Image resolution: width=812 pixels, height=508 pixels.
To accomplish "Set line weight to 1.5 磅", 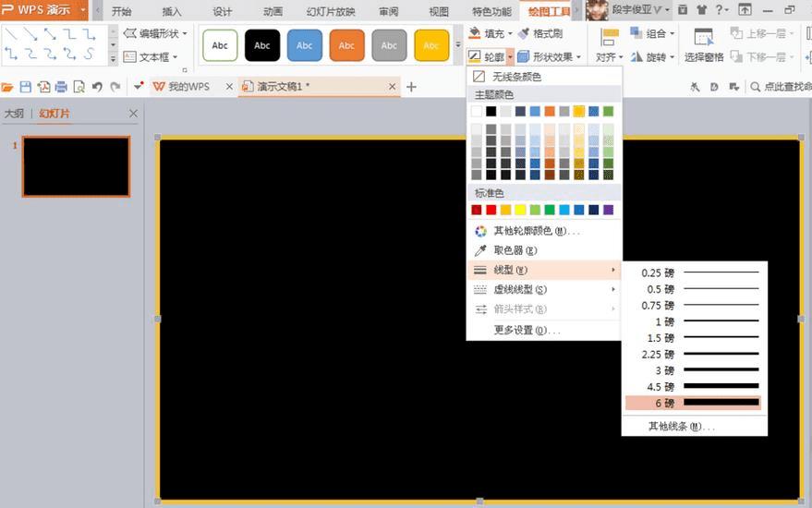I will [694, 338].
